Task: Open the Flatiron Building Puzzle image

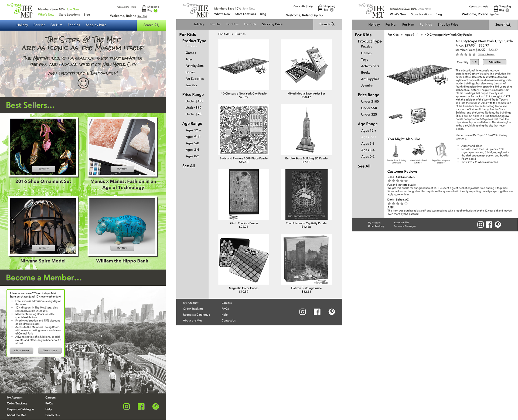Action: coord(306,259)
